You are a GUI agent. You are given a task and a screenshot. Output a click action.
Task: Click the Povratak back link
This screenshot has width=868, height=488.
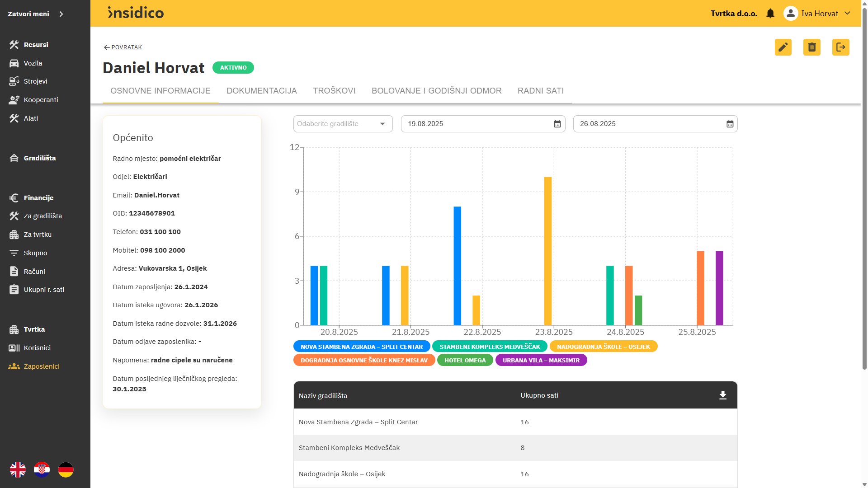click(127, 47)
